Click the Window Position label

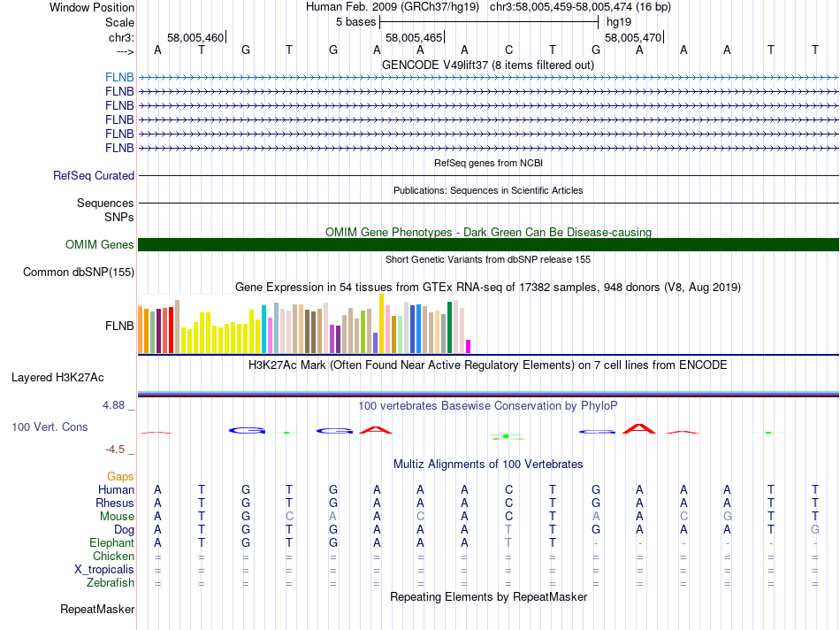pos(92,7)
